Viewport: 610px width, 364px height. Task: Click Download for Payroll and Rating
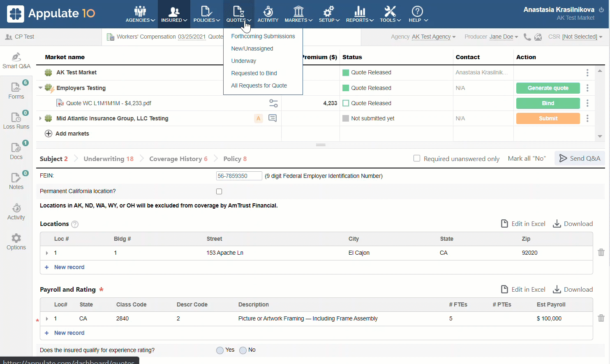(x=573, y=289)
